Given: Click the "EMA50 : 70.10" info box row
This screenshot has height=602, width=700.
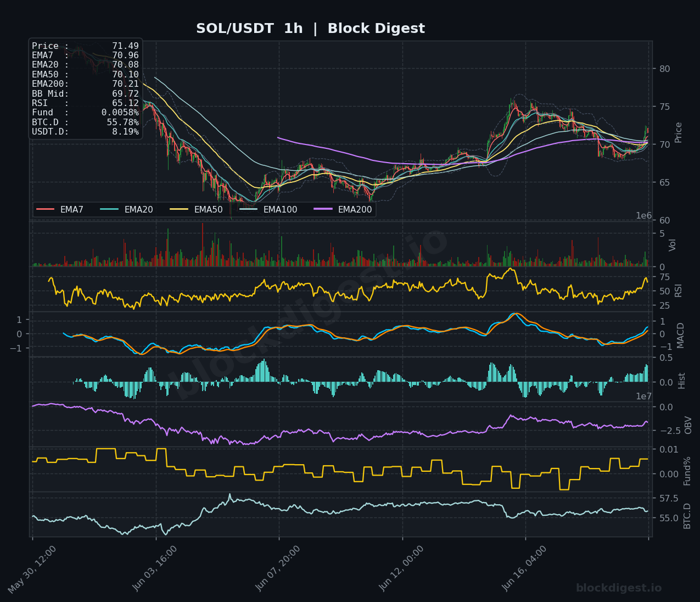Looking at the screenshot, I should click(85, 75).
